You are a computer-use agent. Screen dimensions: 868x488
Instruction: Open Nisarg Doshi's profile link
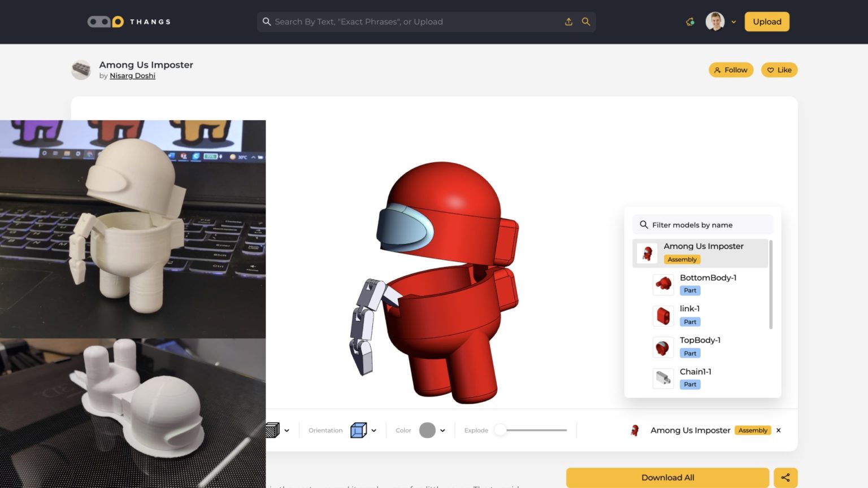132,75
